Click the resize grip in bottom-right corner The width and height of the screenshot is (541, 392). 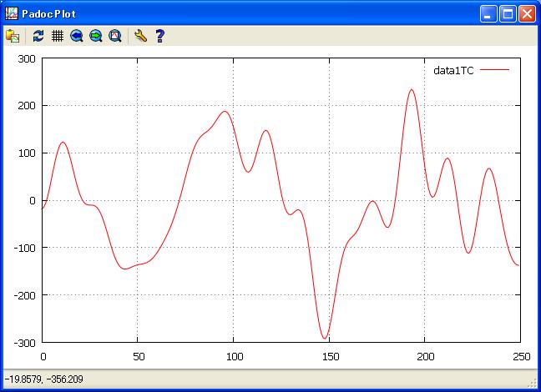click(533, 384)
